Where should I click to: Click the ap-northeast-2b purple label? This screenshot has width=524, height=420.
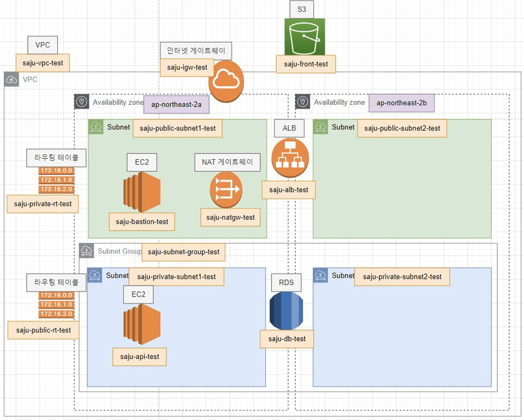(402, 103)
